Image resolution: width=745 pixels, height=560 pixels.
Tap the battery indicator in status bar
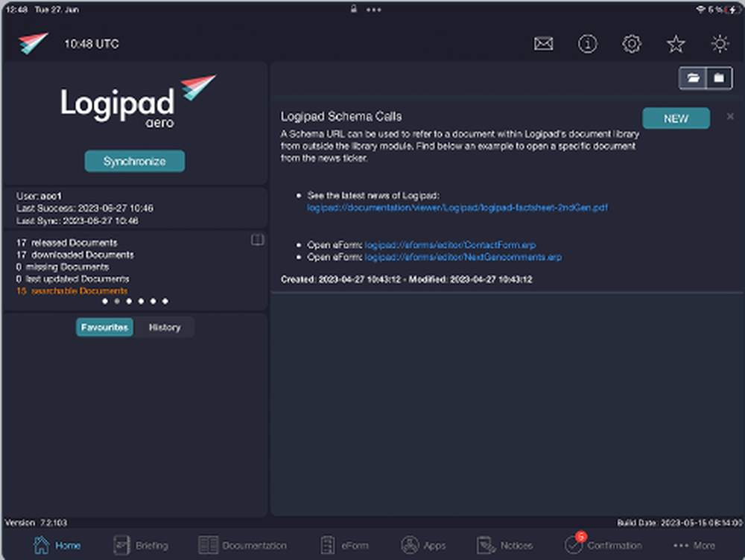click(x=733, y=10)
